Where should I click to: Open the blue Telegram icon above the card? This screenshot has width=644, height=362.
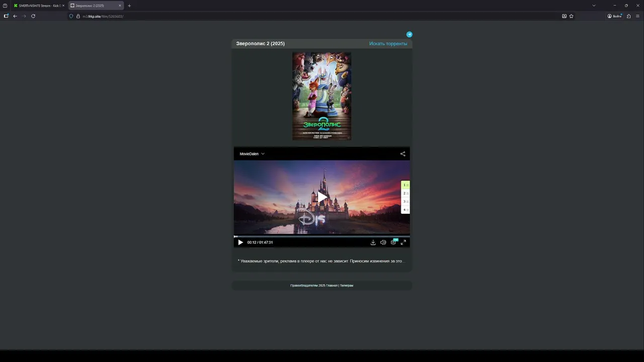409,35
